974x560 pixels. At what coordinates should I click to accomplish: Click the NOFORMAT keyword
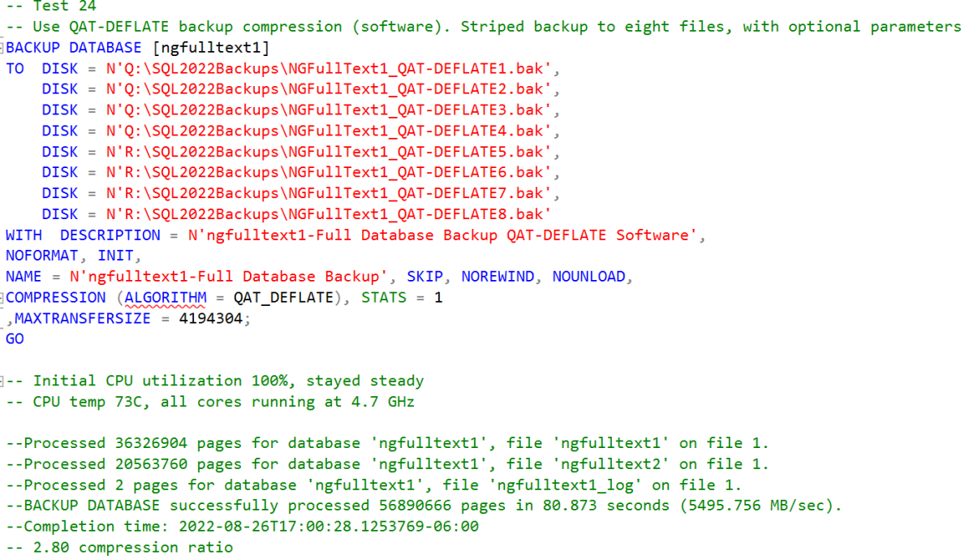[41, 256]
